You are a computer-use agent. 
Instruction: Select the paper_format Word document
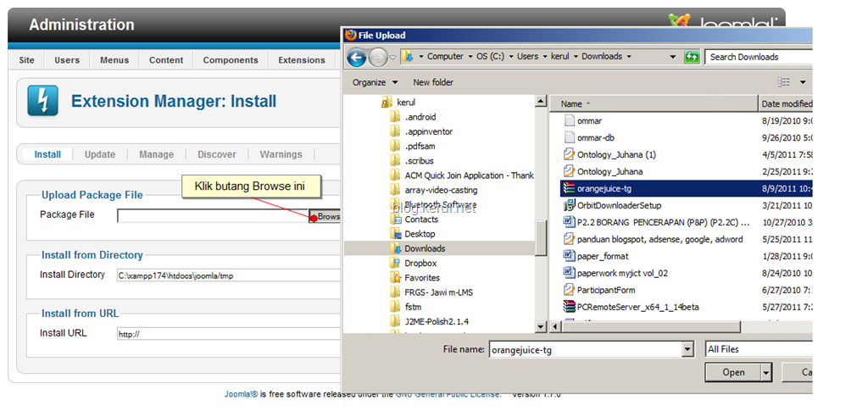pos(596,257)
